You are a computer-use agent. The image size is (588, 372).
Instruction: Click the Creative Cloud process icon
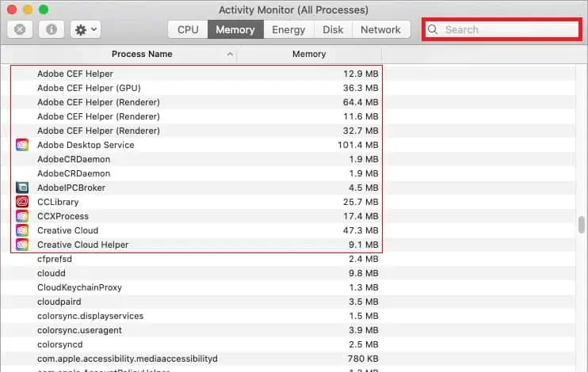coord(22,230)
